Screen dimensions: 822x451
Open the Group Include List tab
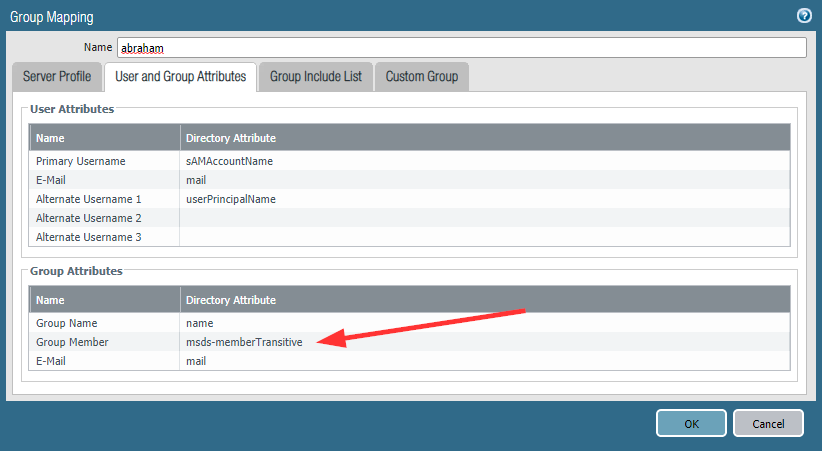point(315,77)
